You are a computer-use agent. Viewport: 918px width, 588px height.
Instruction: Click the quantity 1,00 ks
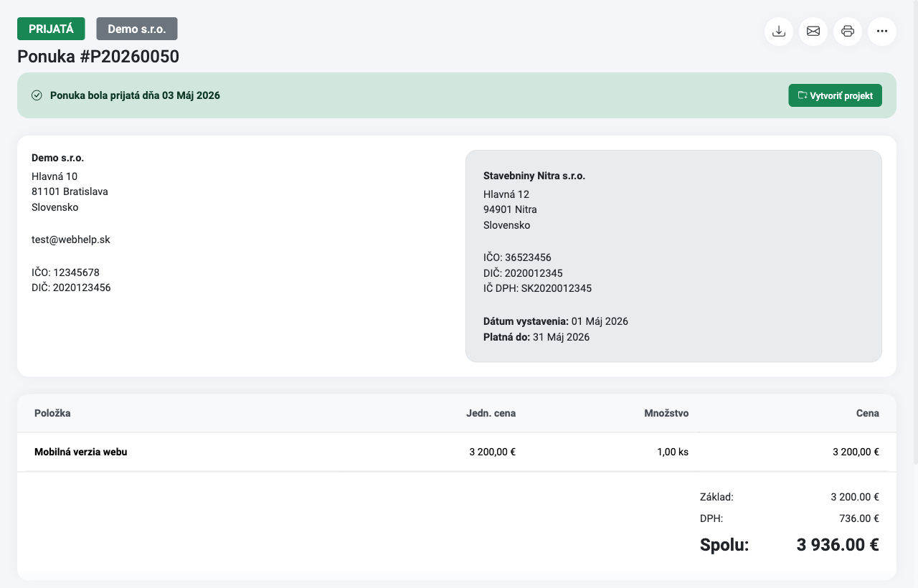coord(673,452)
